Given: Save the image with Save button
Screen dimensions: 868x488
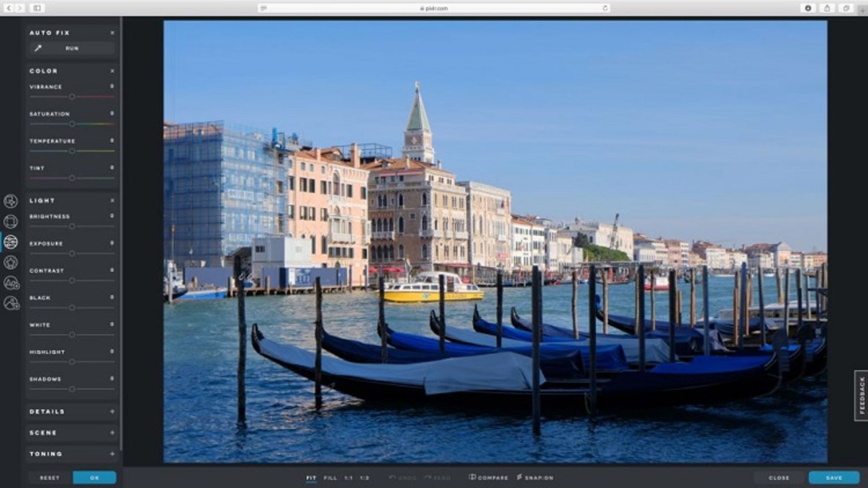Looking at the screenshot, I should click(834, 478).
